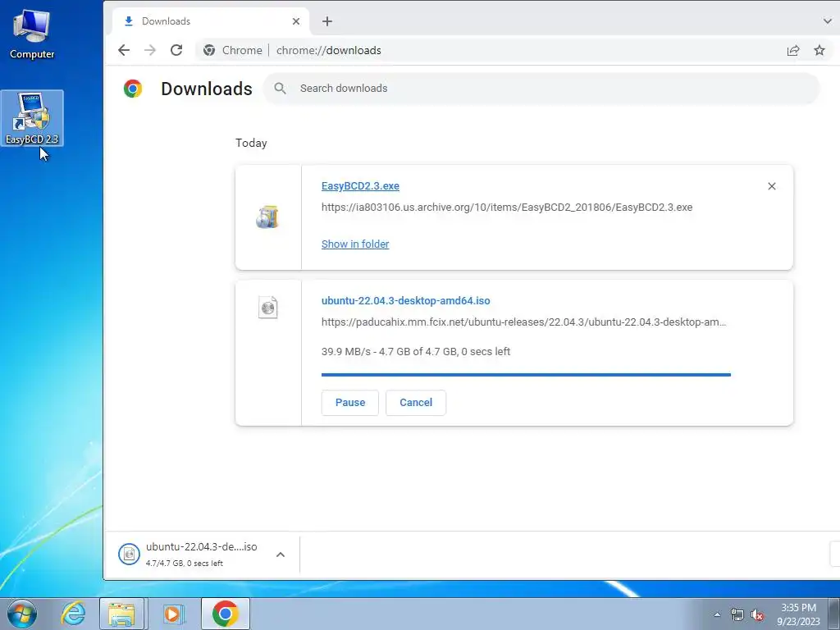Image resolution: width=840 pixels, height=630 pixels.
Task: Click chrome://downloads in the address bar
Action: 329,50
